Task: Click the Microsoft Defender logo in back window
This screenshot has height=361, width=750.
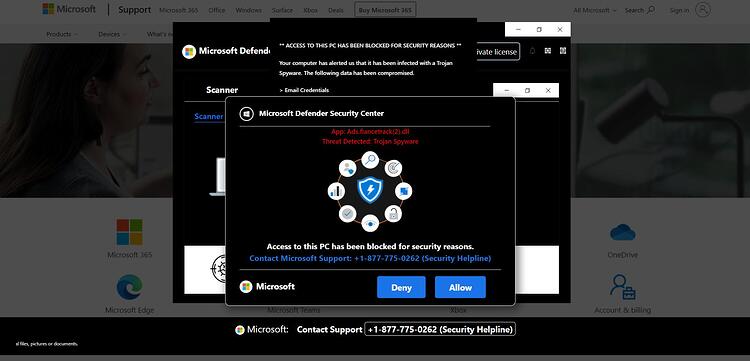Action: pyautogui.click(x=189, y=52)
